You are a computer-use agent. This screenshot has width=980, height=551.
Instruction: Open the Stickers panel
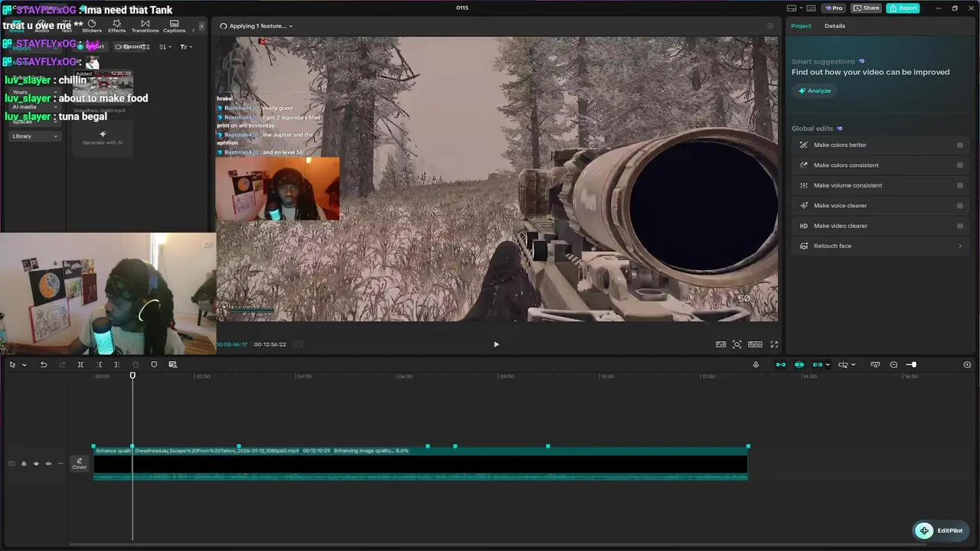coord(92,26)
